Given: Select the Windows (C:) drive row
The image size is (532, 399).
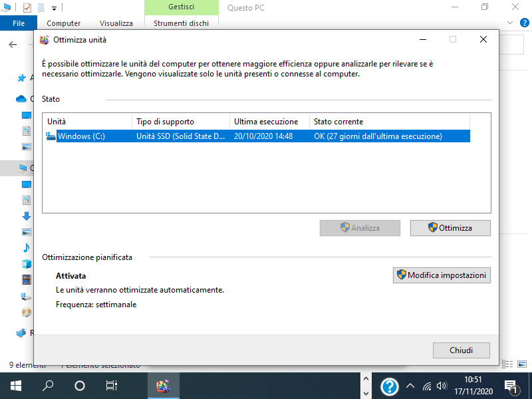Looking at the screenshot, I should click(199, 136).
